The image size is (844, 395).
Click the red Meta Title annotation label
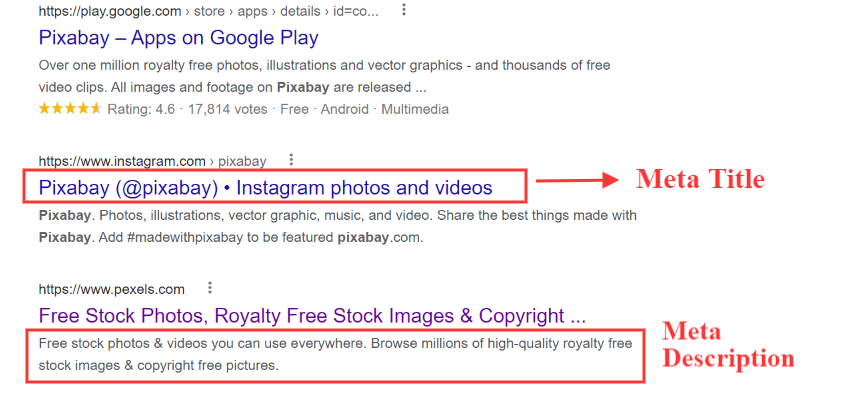(700, 179)
